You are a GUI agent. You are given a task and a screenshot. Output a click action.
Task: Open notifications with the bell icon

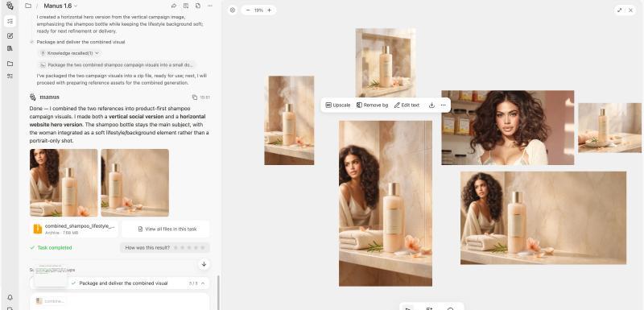[x=10, y=297]
